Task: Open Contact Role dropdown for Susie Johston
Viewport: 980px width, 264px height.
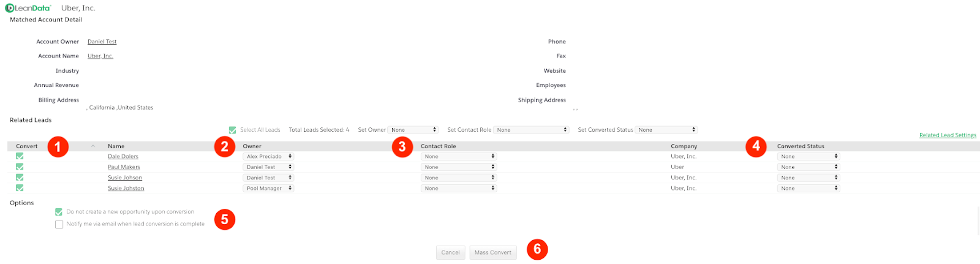Action: pos(459,188)
